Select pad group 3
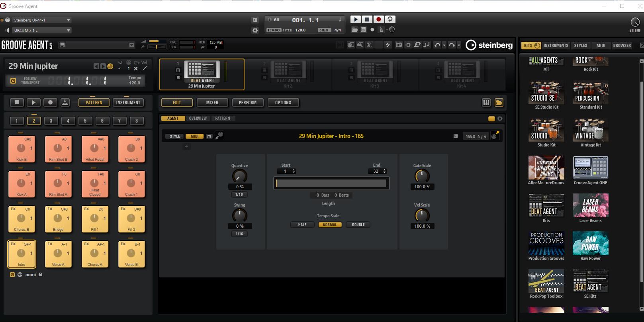644x322 pixels. (51, 121)
